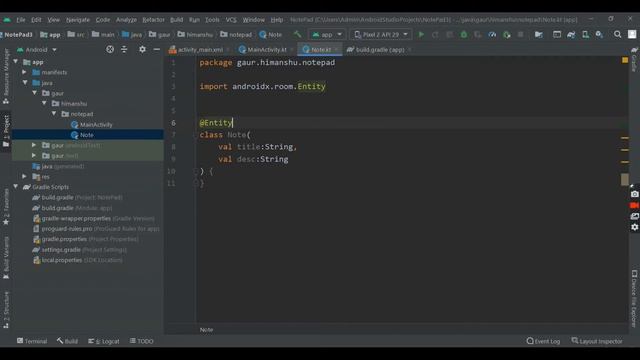The width and height of the screenshot is (640, 360).
Task: Open the AVD Manager icon
Action: [585, 35]
